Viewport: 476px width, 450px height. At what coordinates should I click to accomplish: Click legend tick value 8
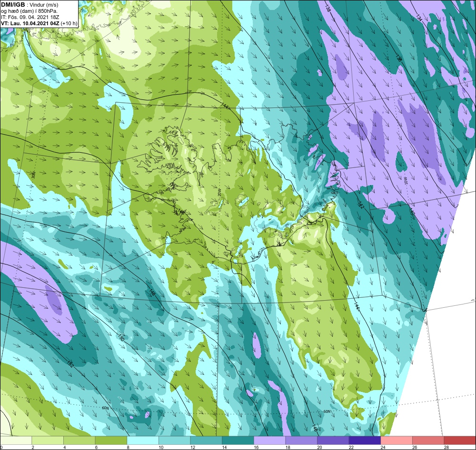click(128, 447)
